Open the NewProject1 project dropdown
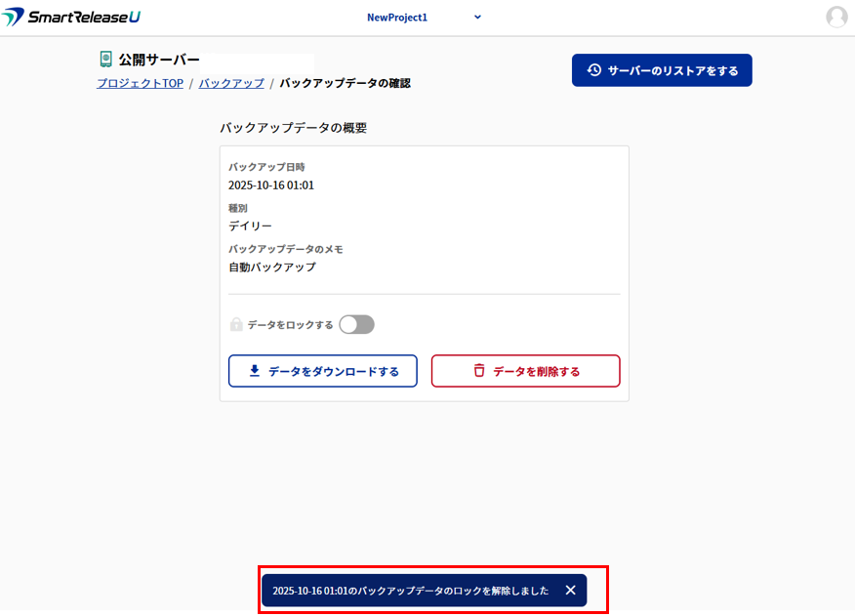855x616 pixels. [397, 18]
